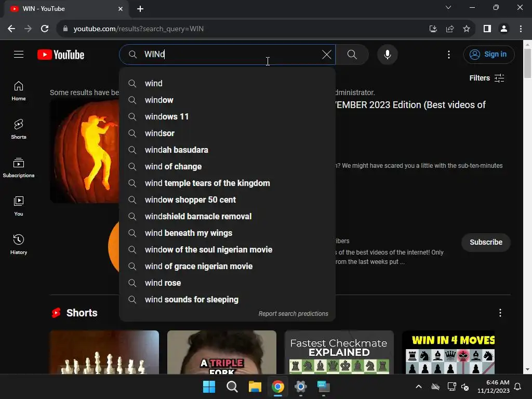Choose 'windshield barnacle removal' suggestion
Image resolution: width=532 pixels, height=399 pixels.
coord(228,216)
